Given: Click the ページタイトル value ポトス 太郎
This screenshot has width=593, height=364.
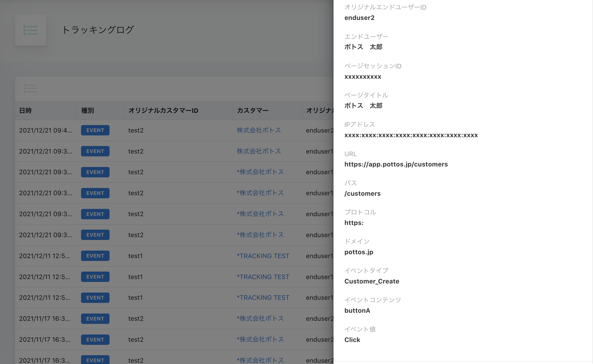Looking at the screenshot, I should point(363,106).
